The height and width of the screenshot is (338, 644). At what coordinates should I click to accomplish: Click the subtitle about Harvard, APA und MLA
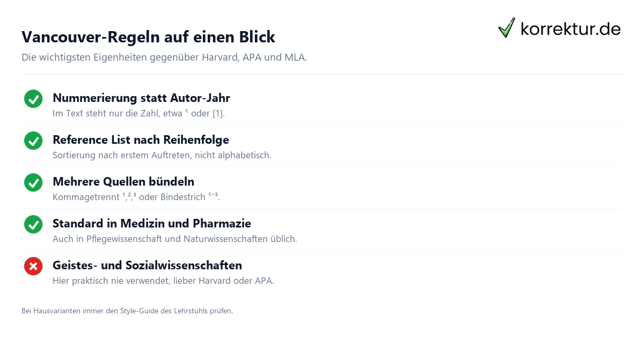(164, 57)
